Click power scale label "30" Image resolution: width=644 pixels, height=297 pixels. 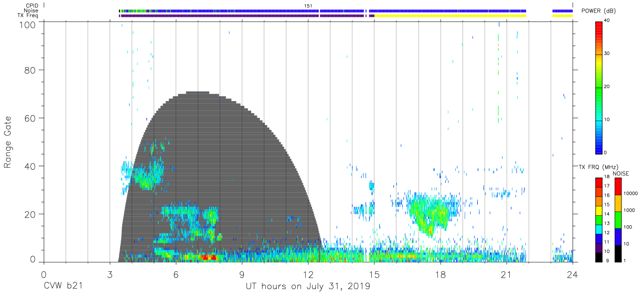click(x=607, y=53)
